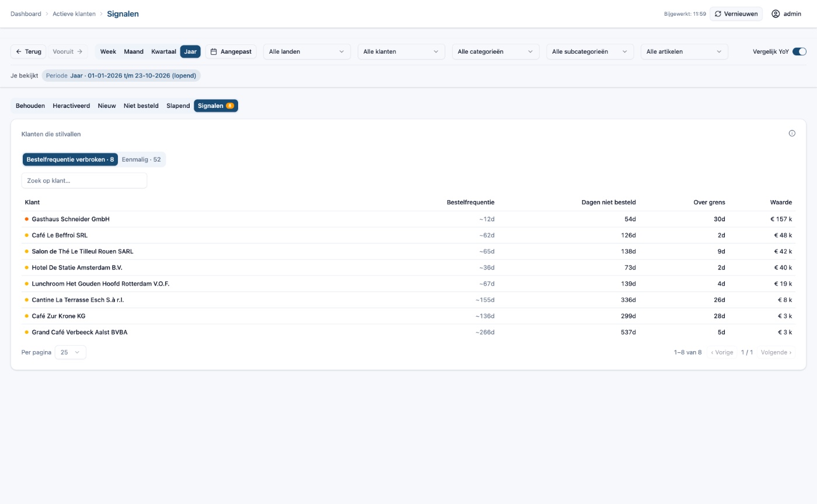
Task: Click the admin user profile icon
Action: 776,14
